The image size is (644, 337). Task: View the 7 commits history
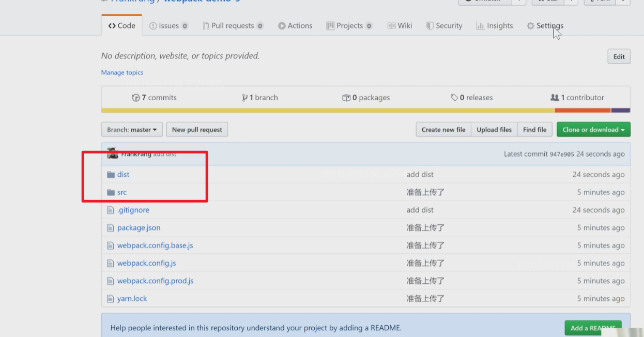pos(155,98)
